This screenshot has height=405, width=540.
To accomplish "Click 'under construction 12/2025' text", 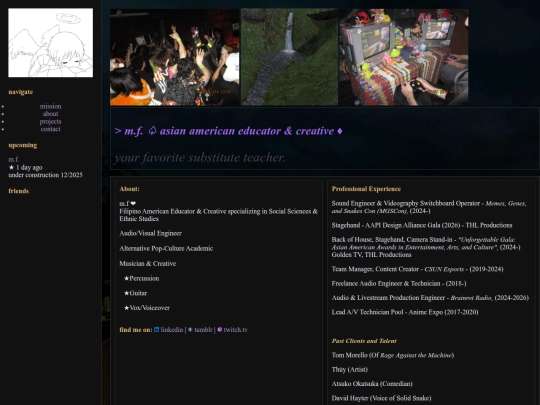I will 45,175.
